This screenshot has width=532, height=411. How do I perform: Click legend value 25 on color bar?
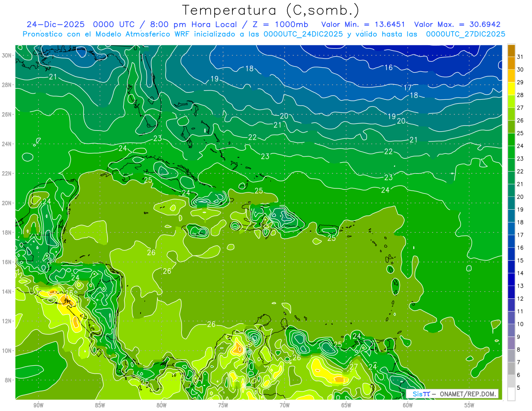click(520, 133)
